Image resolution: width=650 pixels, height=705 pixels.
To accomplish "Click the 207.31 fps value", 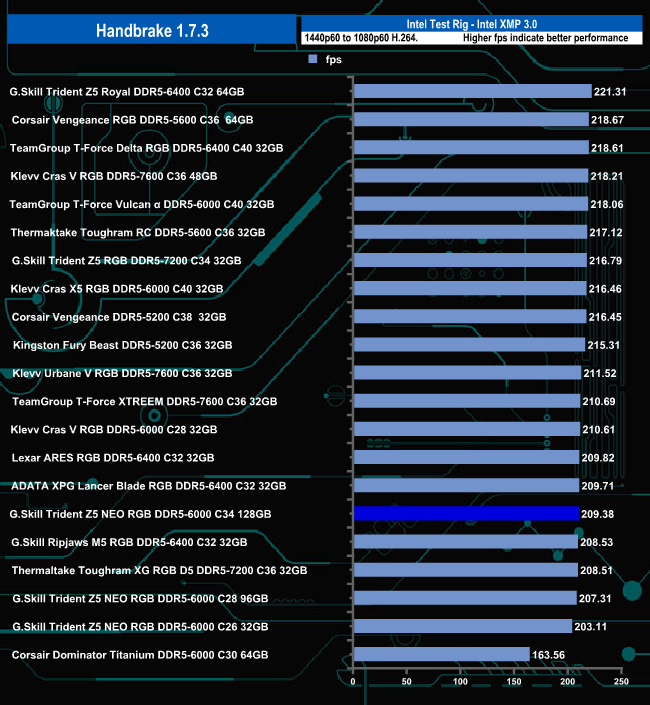I will pos(595,599).
